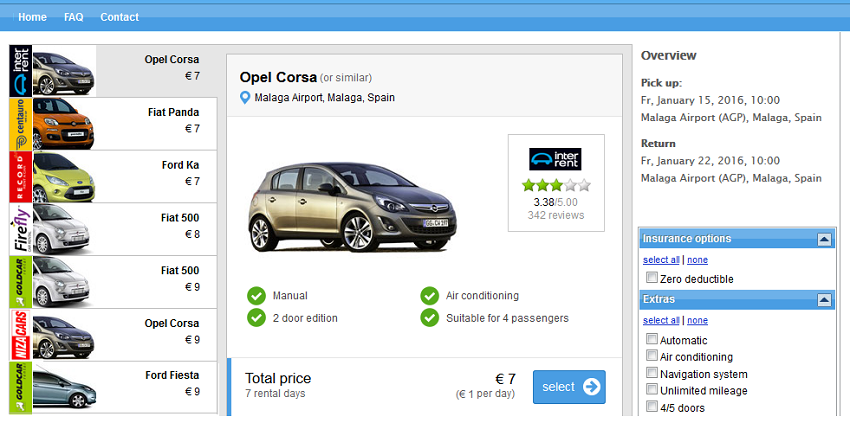Click the star rating of 3.38
Screen dimensions: 850x425
click(556, 186)
